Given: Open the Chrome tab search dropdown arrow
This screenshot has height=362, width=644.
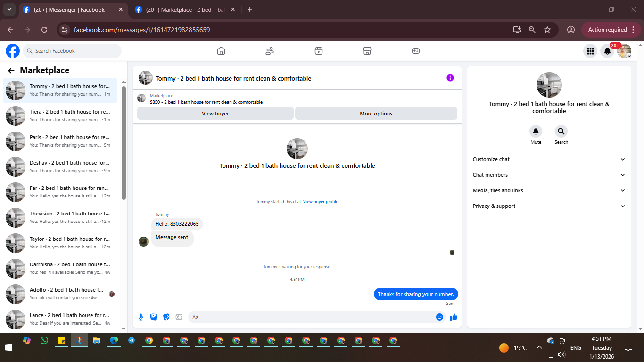Looking at the screenshot, I should click(x=9, y=9).
